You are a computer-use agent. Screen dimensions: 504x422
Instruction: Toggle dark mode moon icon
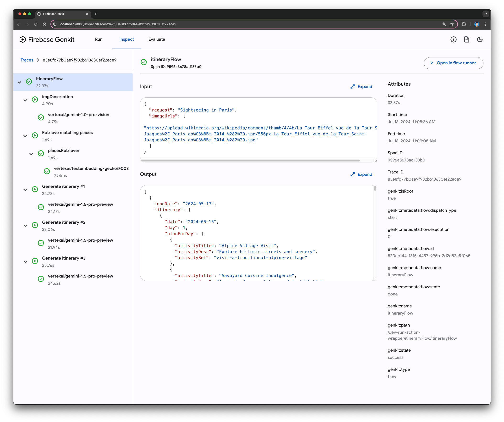480,39
